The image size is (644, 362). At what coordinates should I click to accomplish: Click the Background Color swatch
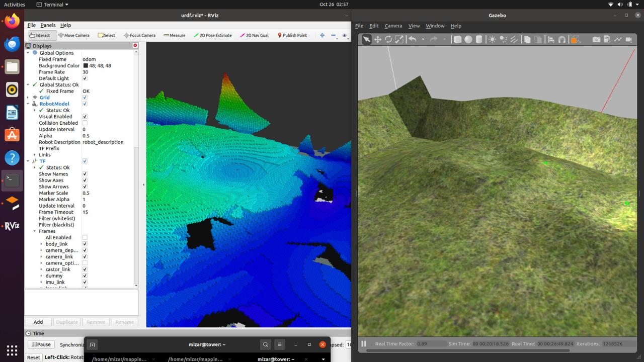click(x=86, y=66)
